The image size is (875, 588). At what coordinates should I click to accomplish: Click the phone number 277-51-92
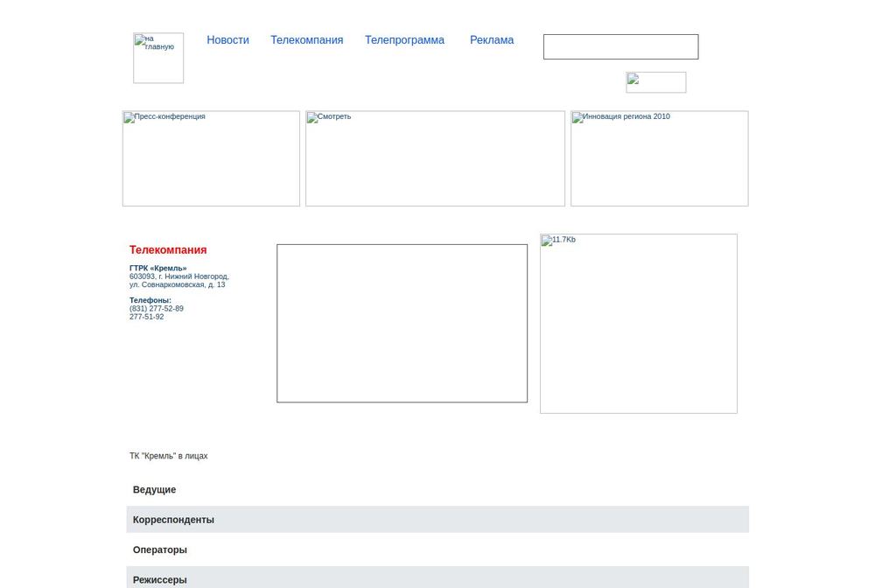coord(147,317)
